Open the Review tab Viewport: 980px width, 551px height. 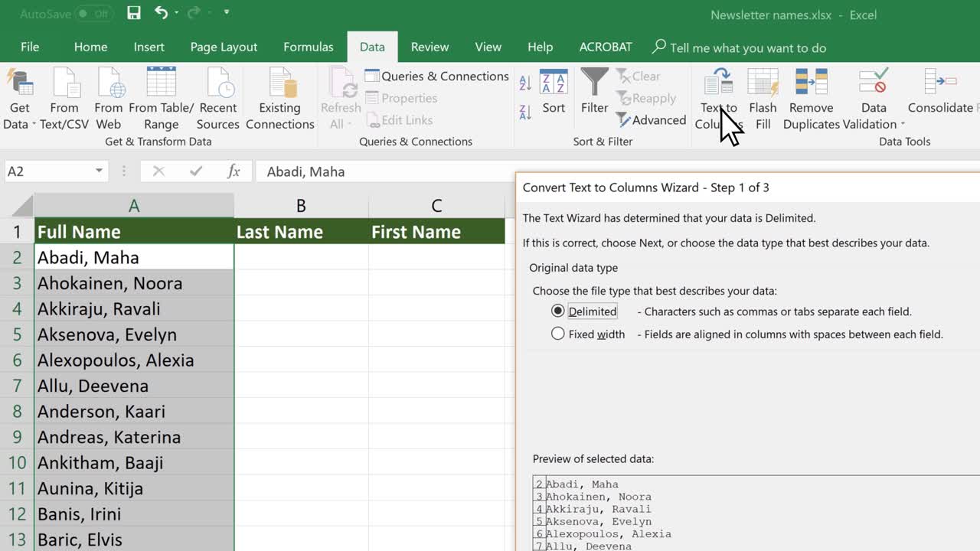point(430,47)
